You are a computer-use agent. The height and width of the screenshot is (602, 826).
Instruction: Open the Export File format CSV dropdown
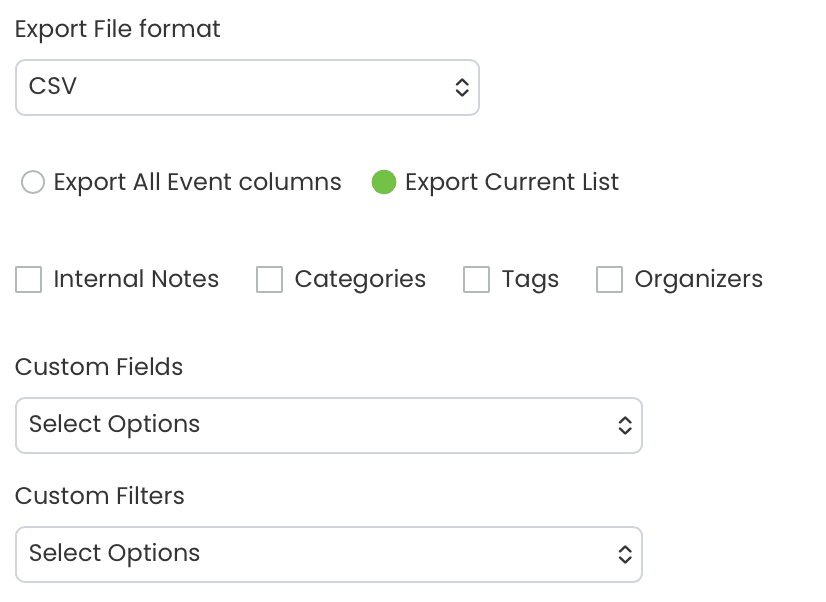pos(247,87)
